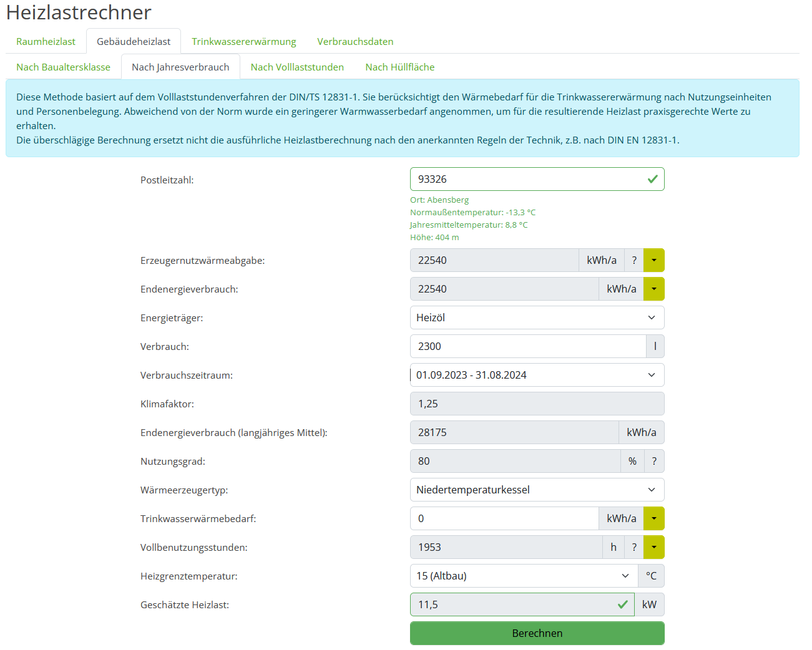Select Nach Jahresverbrauch sub-tab
Viewport: 812px width, 650px height.
(x=180, y=67)
